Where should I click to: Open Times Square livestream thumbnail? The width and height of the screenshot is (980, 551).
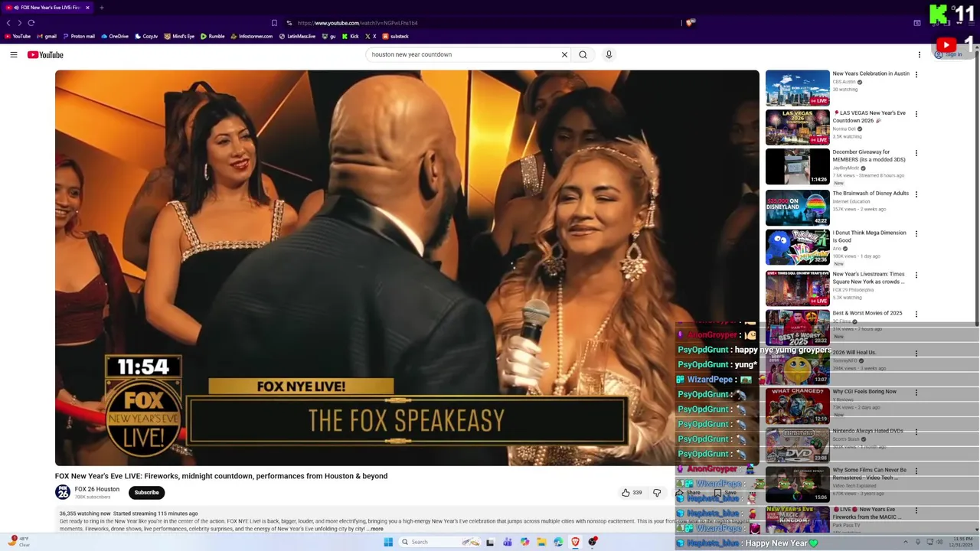[x=797, y=288]
